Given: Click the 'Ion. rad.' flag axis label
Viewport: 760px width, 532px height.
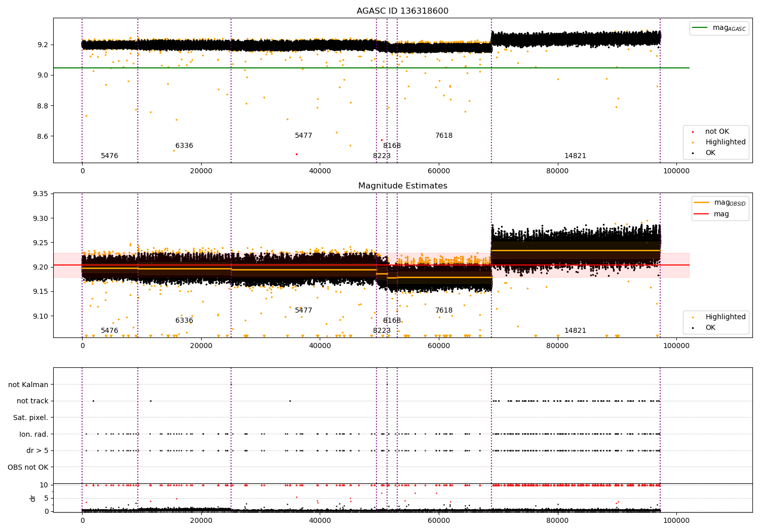Looking at the screenshot, I should [34, 435].
